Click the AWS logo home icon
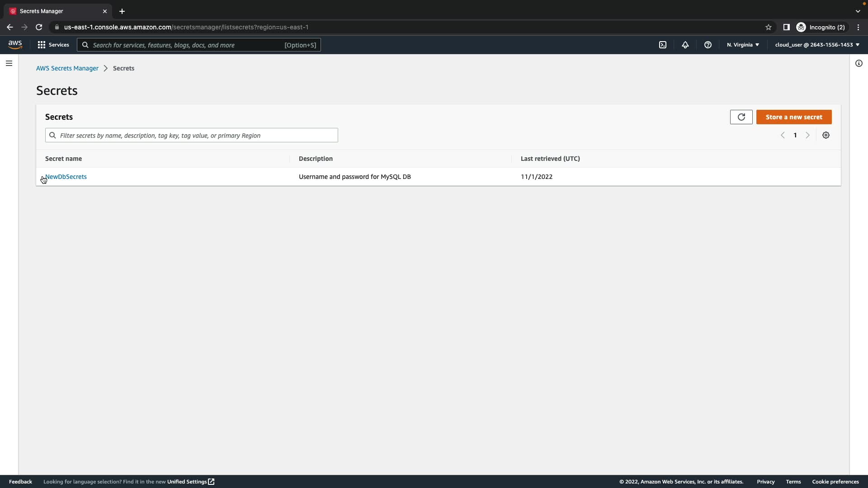Image resolution: width=868 pixels, height=488 pixels. coord(15,44)
